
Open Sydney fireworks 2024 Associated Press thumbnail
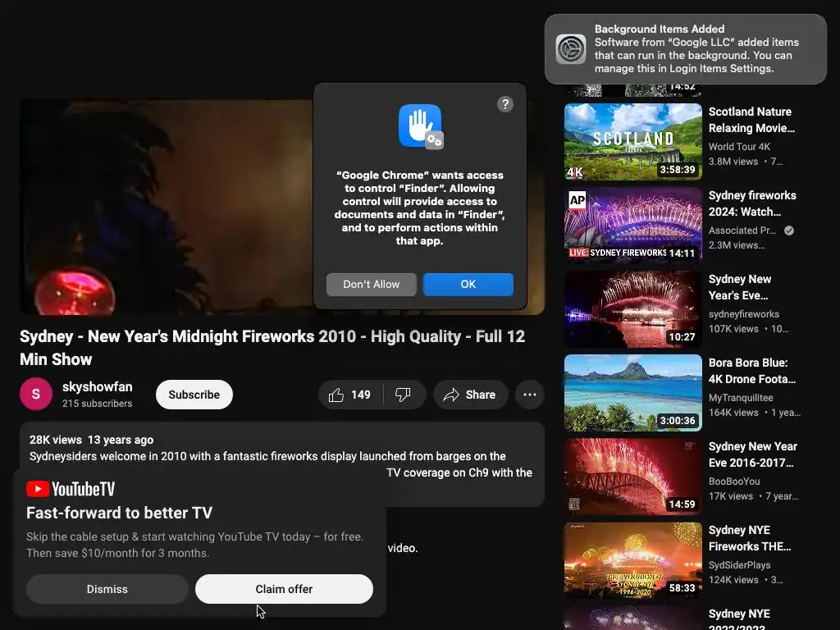point(632,226)
